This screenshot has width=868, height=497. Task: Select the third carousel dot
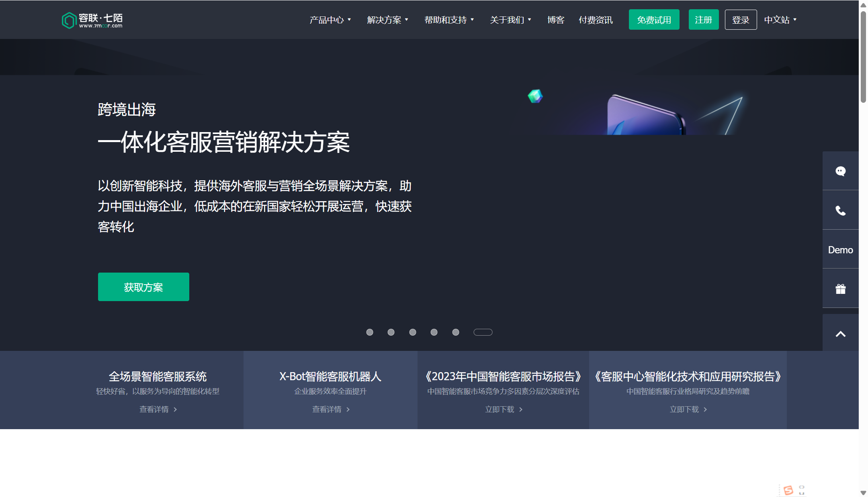point(412,332)
